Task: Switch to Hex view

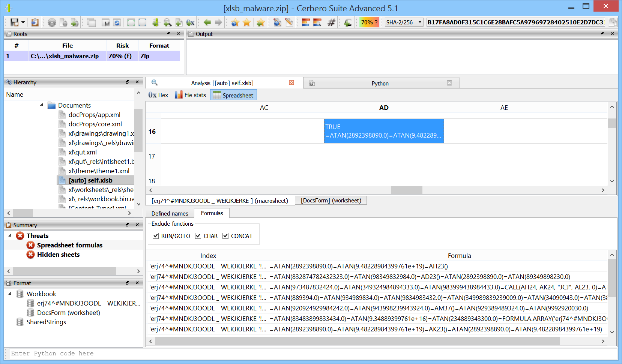Action: coord(158,95)
